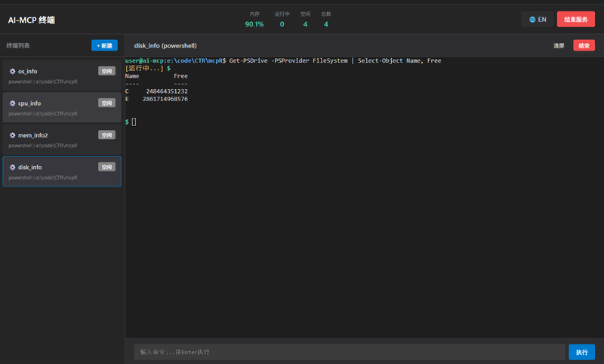The image size is (604, 364).
Task: Click the gear icon beside mem_info2
Action: [13, 135]
